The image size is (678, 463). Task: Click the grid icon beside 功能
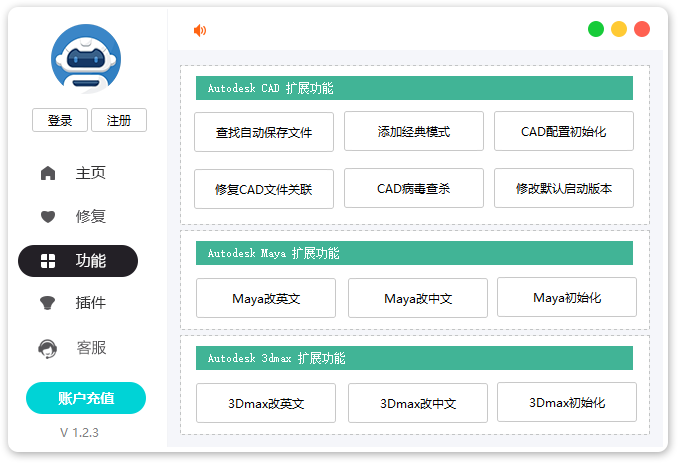(x=48, y=261)
